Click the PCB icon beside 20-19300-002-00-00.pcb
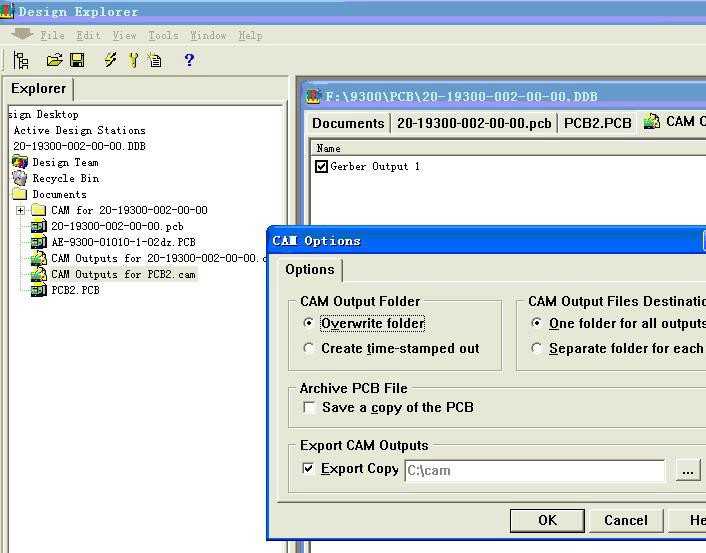This screenshot has height=553, width=706. (x=39, y=226)
